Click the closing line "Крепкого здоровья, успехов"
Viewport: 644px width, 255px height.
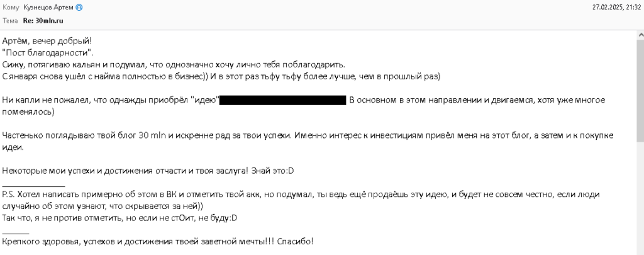coord(157,242)
